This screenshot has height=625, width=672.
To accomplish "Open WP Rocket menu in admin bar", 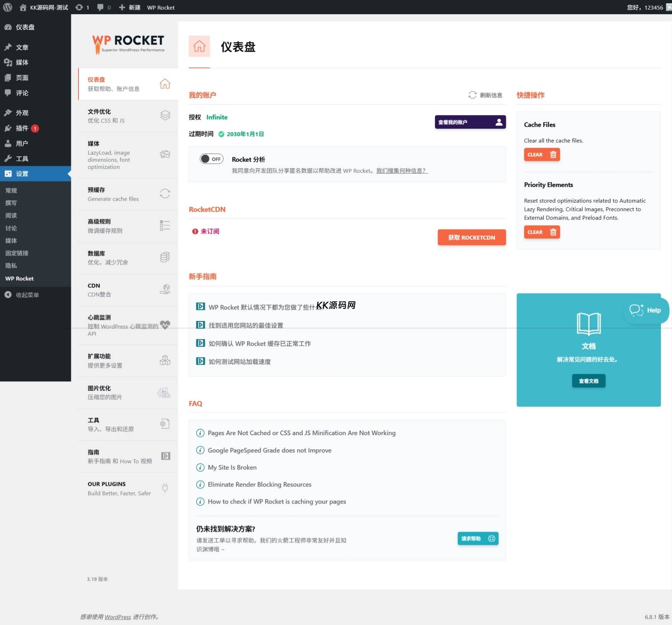I will [x=161, y=7].
